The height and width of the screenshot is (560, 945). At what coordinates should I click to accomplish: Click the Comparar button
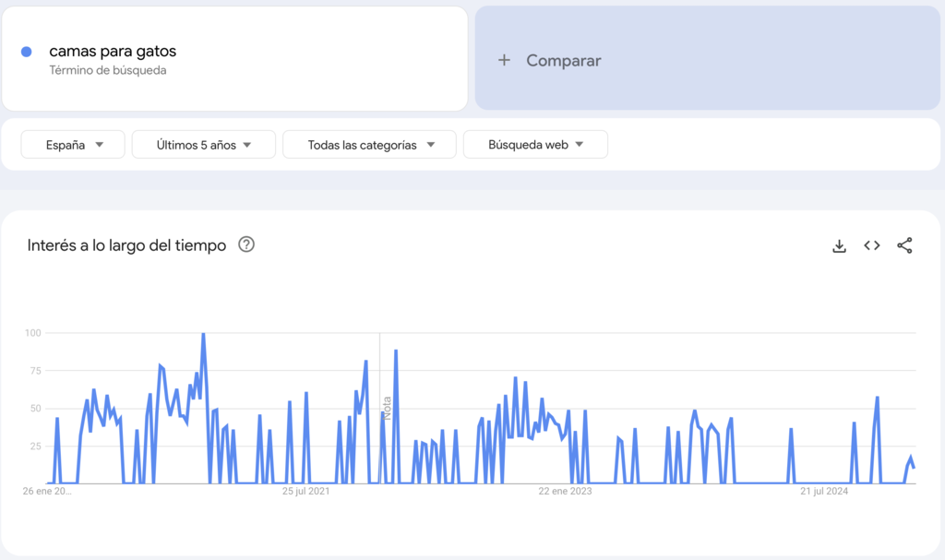[563, 59]
